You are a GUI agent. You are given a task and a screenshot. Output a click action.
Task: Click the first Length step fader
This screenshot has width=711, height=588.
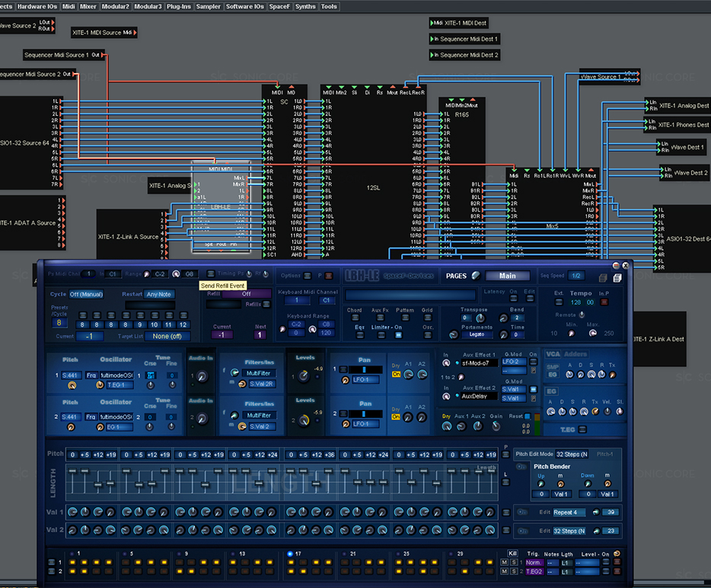(72, 471)
